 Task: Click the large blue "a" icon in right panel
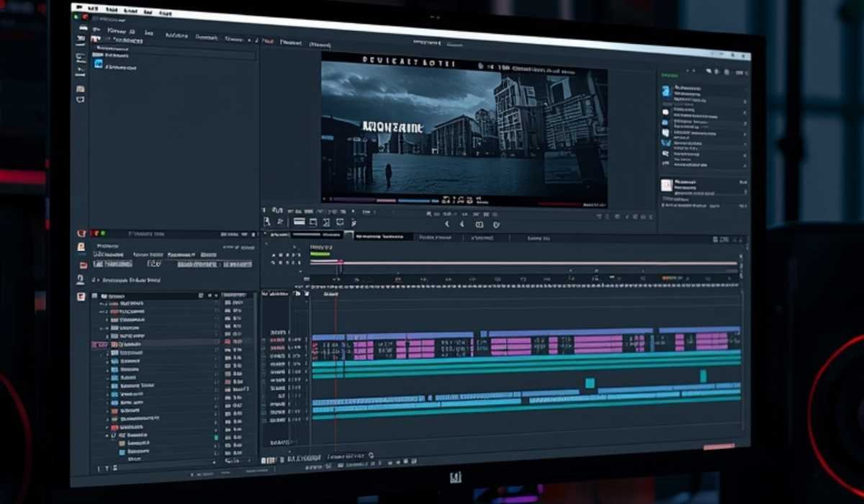click(x=666, y=91)
